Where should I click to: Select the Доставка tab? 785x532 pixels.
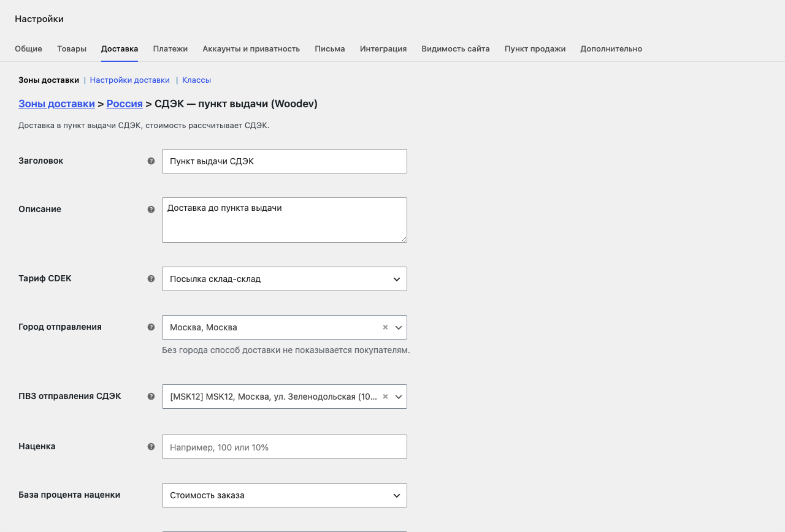click(x=120, y=49)
